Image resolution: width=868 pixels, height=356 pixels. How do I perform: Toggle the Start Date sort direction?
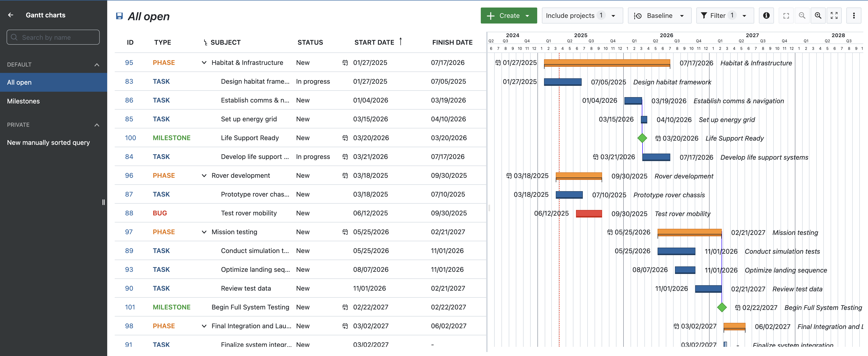click(x=401, y=41)
